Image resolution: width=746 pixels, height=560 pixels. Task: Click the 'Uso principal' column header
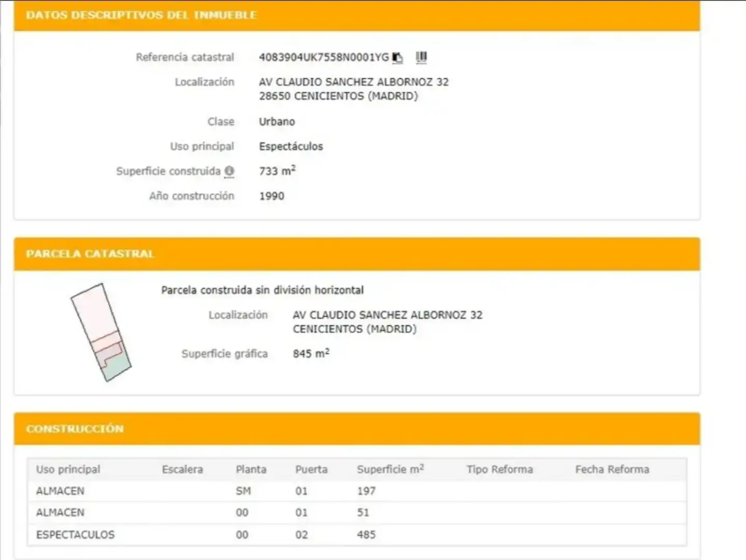[x=68, y=469]
